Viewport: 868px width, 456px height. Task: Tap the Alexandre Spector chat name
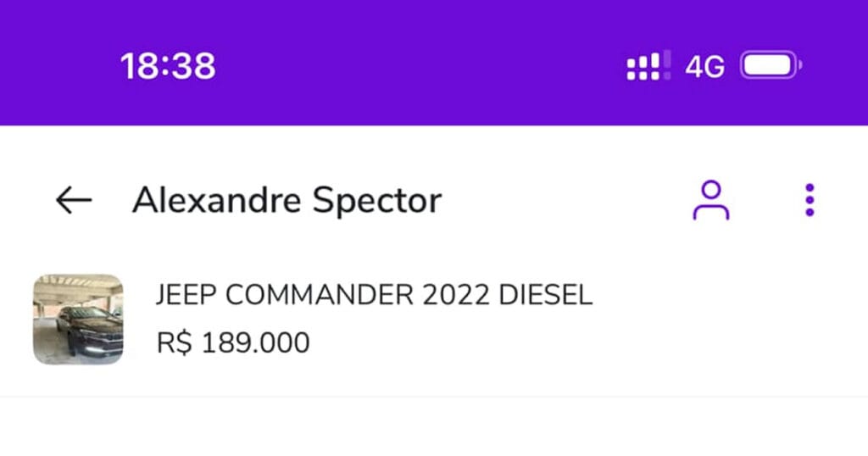(287, 201)
